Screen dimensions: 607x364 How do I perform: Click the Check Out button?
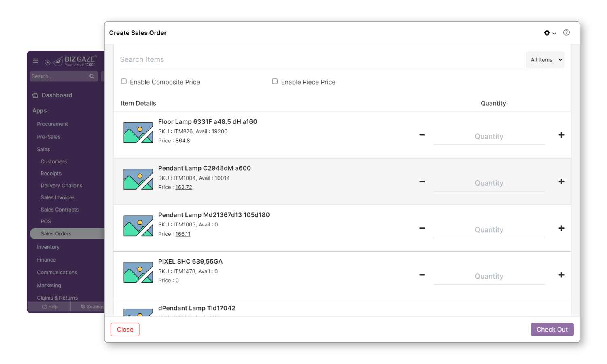pos(552,330)
